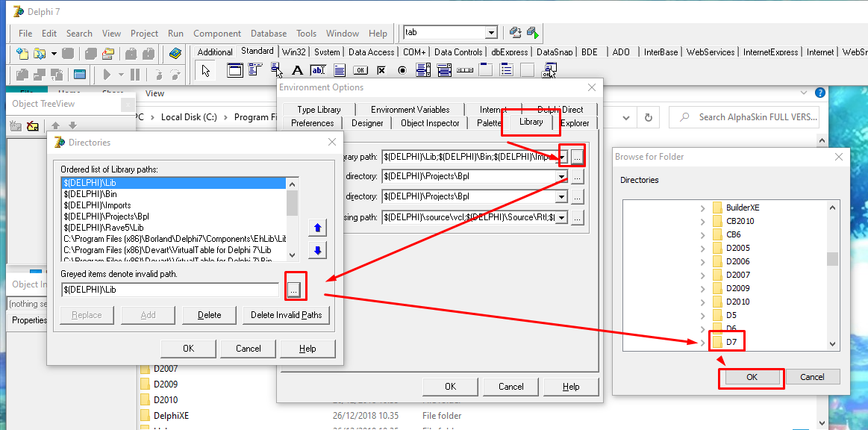Select the ComboBox component icon
The height and width of the screenshot is (430, 868).
[x=444, y=69]
